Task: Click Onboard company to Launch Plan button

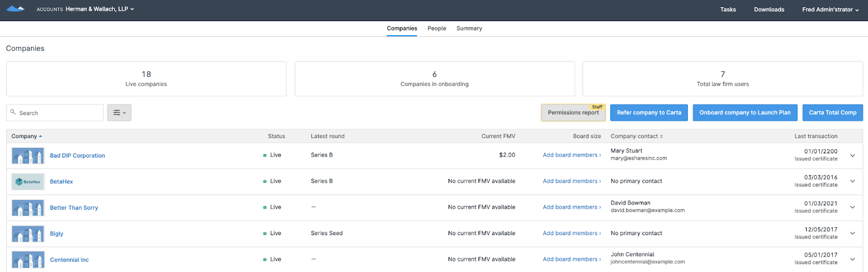Action: point(745,113)
